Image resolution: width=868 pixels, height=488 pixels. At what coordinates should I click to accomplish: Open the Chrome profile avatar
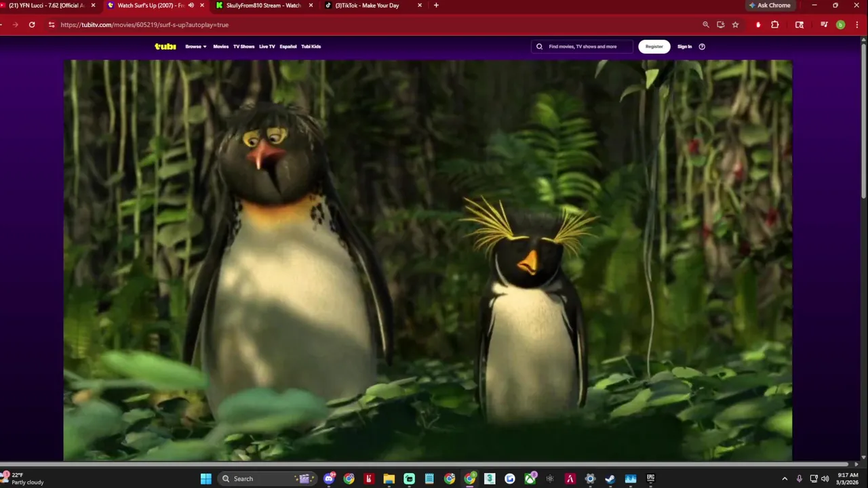click(x=840, y=24)
